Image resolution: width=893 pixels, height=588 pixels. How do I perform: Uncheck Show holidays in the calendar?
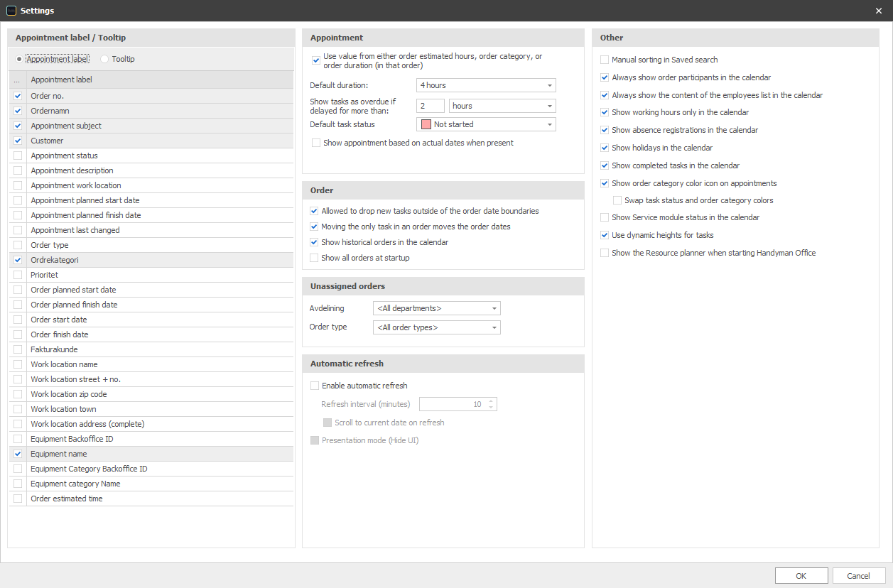605,148
